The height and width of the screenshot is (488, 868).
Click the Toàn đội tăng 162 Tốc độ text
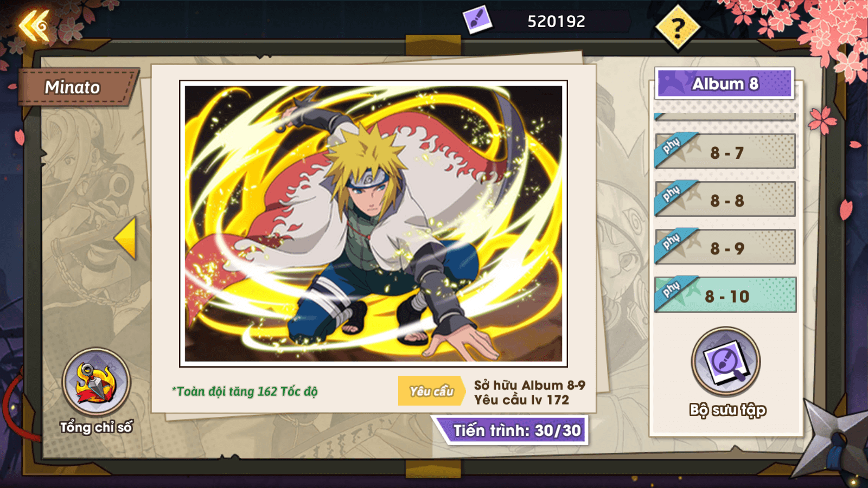(245, 391)
